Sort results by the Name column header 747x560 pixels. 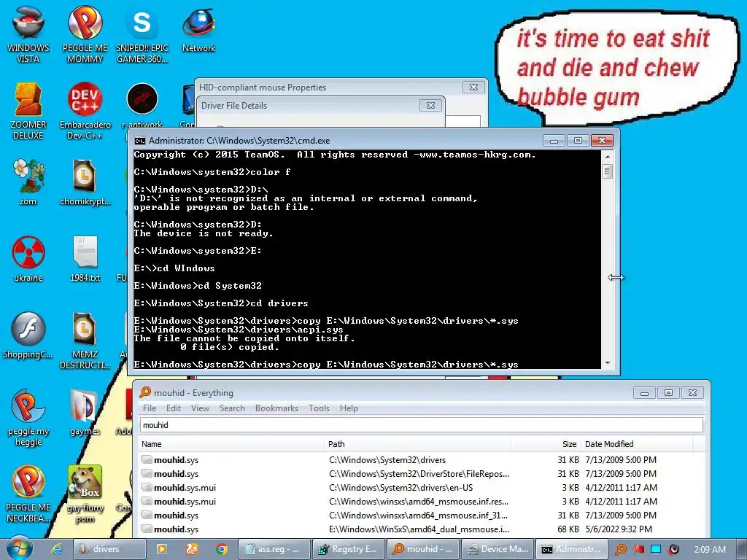coord(231,444)
